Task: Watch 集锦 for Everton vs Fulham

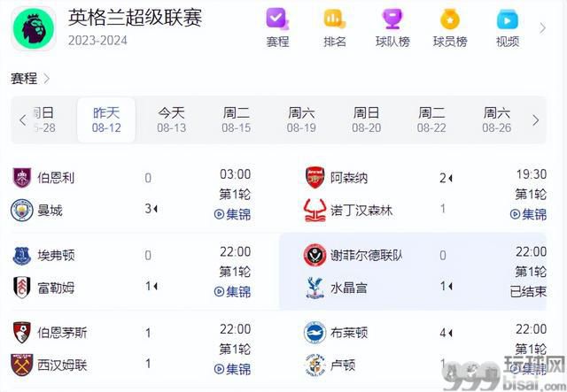Action: tap(232, 291)
